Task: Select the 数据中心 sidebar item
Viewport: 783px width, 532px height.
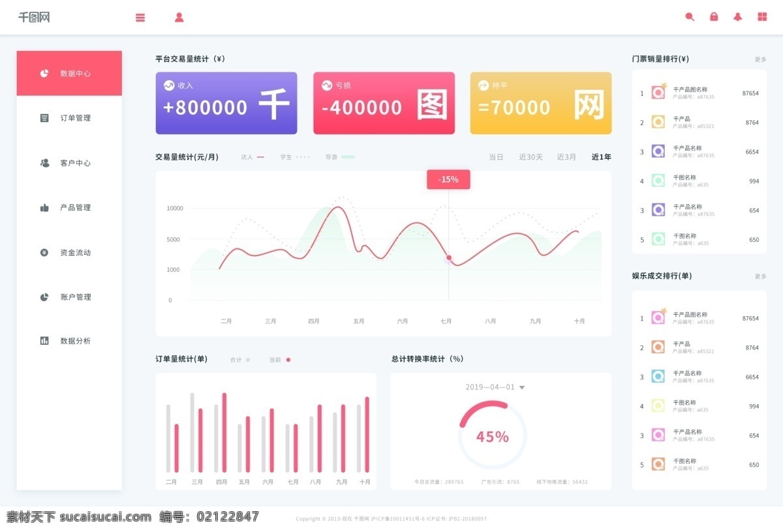Action: point(69,73)
